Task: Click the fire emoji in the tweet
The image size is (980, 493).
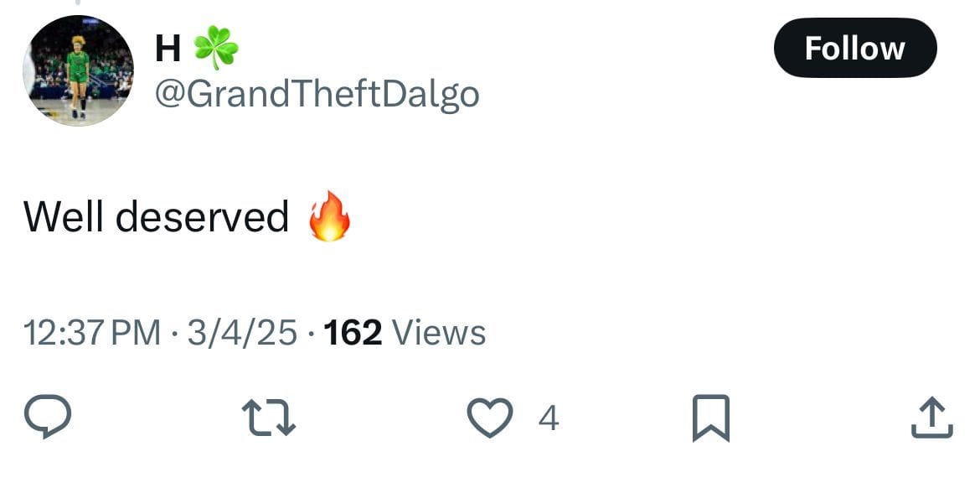Action: [x=328, y=216]
